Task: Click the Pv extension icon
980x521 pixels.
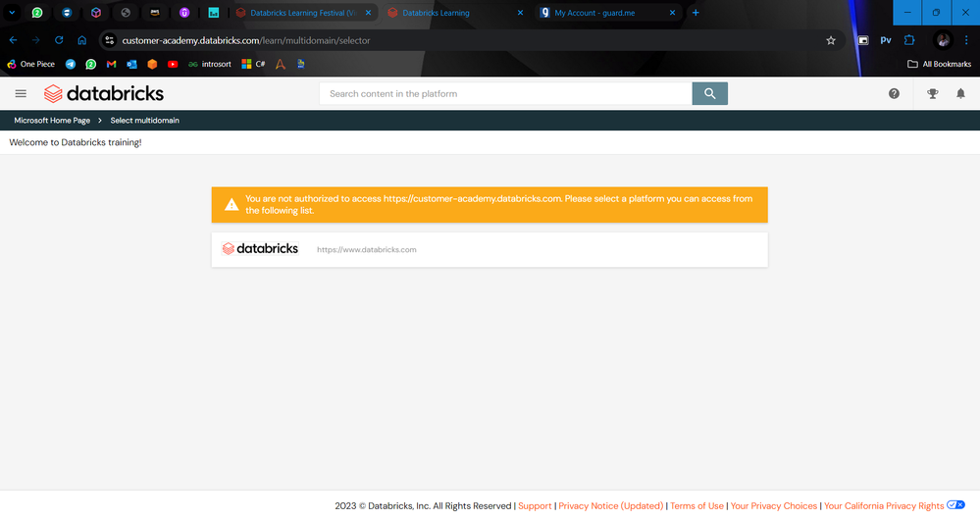Action: 886,40
